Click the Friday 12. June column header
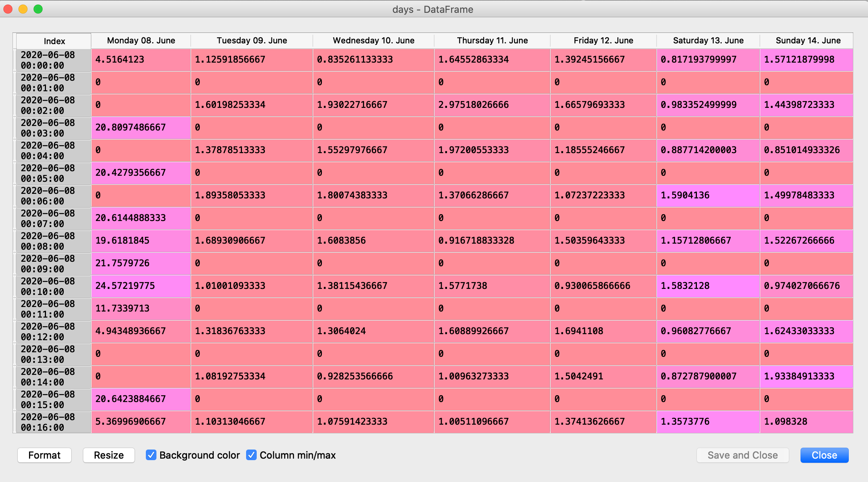This screenshot has width=868, height=482. click(603, 41)
